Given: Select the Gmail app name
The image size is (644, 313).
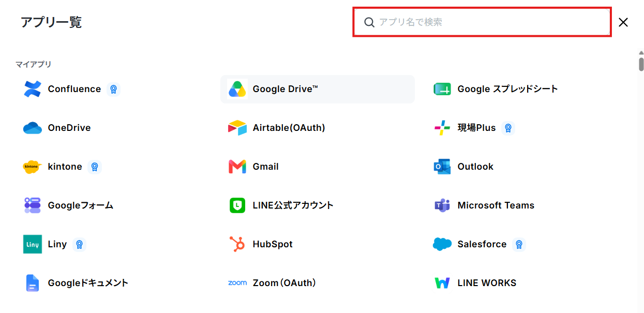Looking at the screenshot, I should click(x=266, y=167).
